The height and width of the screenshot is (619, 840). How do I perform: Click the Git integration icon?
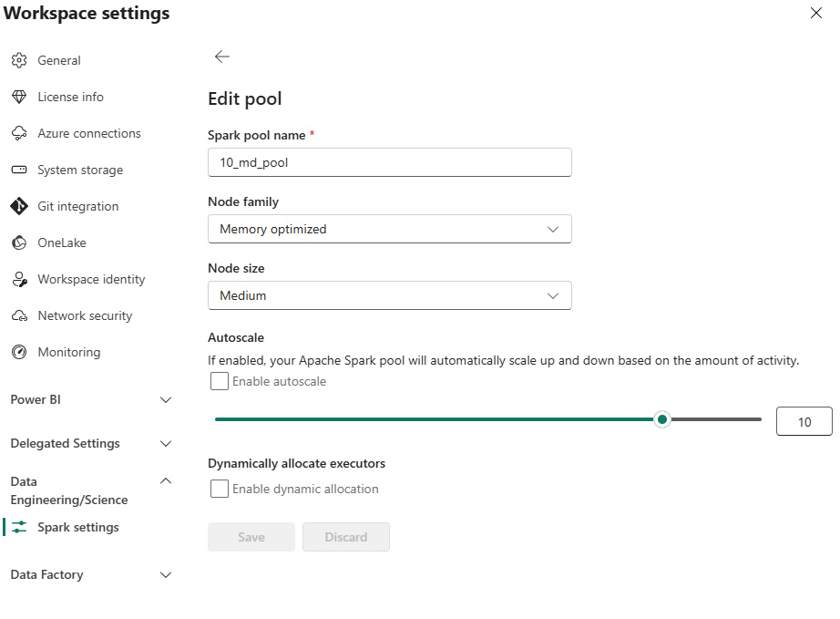click(19, 206)
